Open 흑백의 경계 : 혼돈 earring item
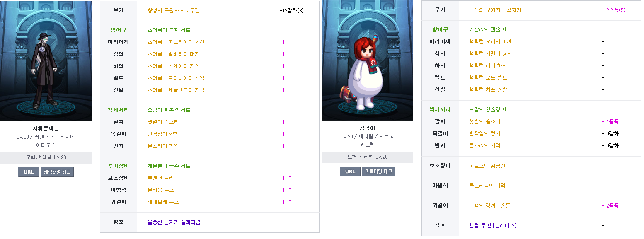 point(490,205)
